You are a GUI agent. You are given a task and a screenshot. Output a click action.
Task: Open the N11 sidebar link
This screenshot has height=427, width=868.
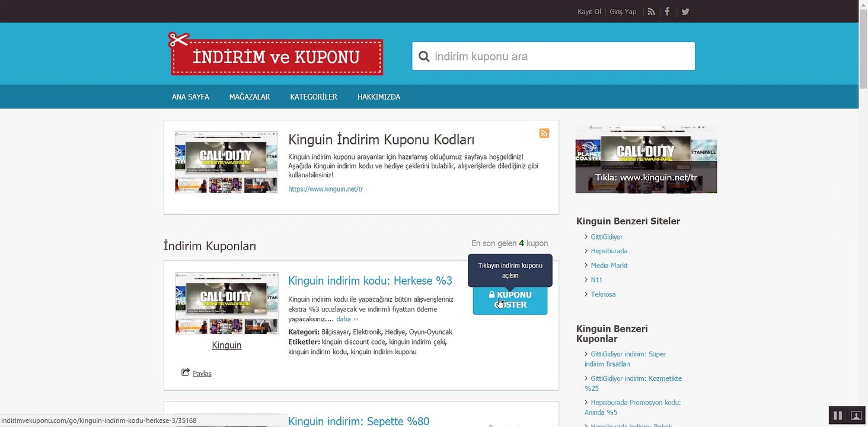tap(596, 280)
